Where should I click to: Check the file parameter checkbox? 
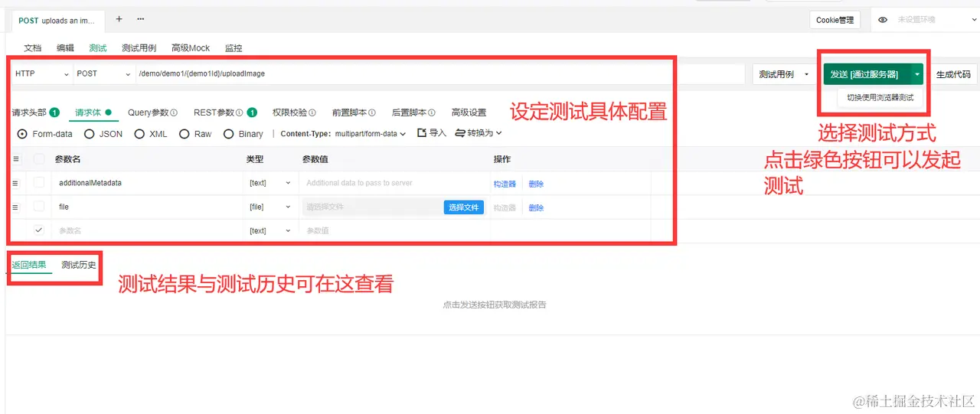click(39, 207)
